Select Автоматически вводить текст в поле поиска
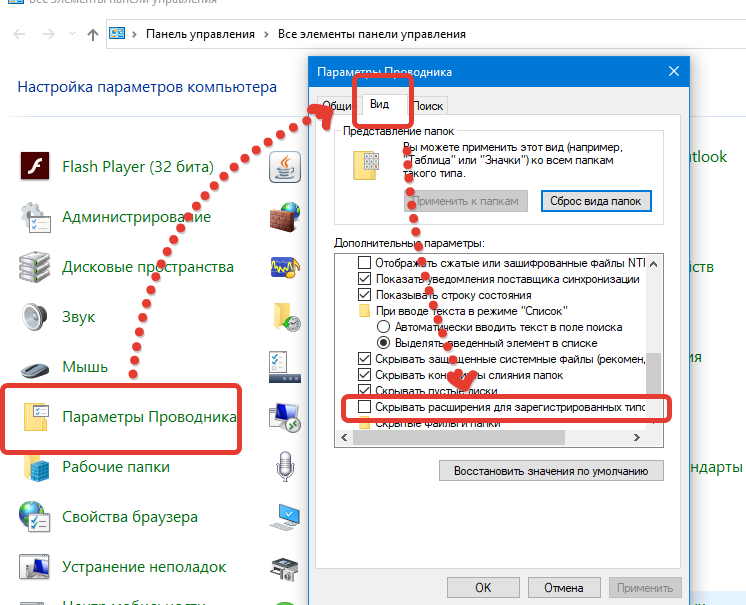Viewport: 746px width, 605px height. [x=383, y=327]
